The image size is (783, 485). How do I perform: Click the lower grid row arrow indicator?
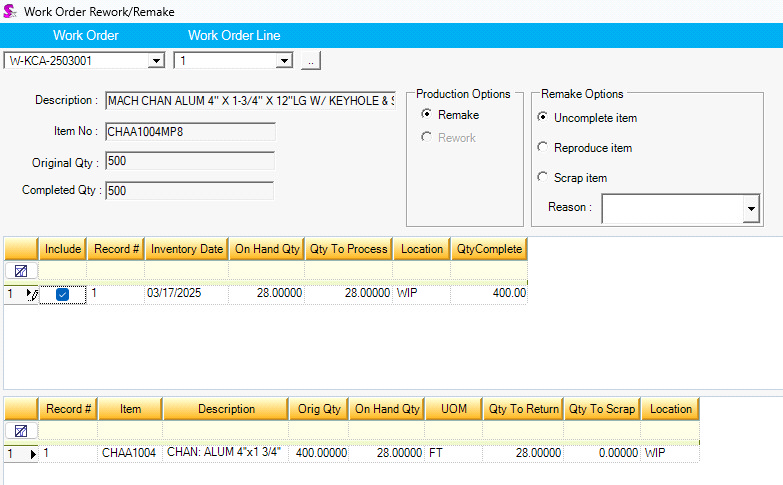click(x=32, y=454)
